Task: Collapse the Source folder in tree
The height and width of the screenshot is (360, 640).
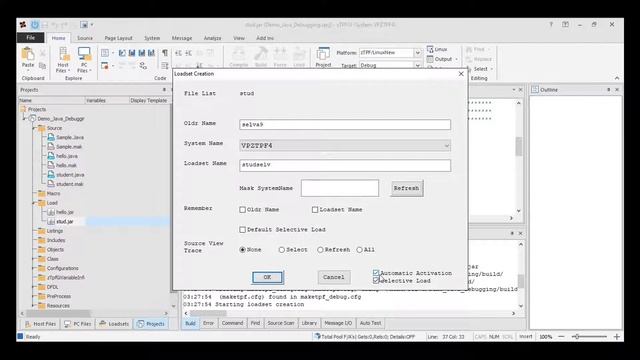Action: 34,128
